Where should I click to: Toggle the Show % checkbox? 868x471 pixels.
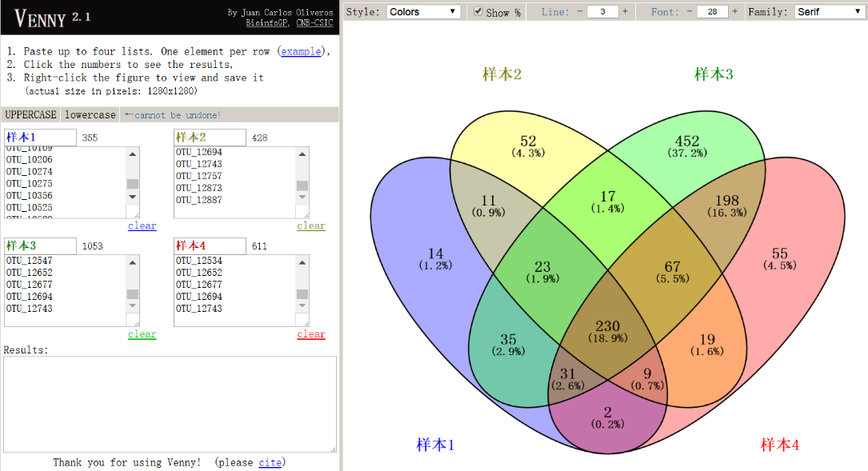pos(478,11)
